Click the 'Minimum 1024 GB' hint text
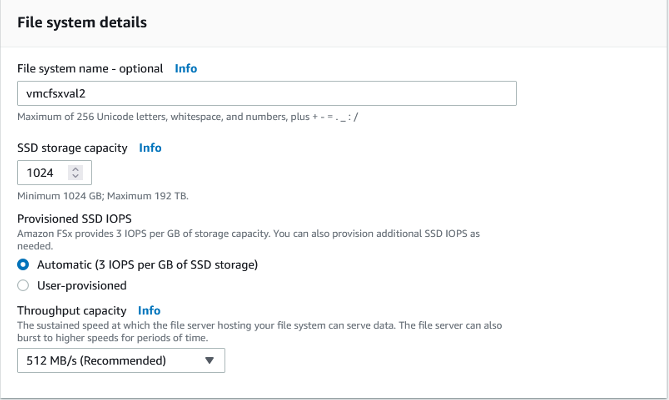This screenshot has width=669, height=400. (x=60, y=194)
